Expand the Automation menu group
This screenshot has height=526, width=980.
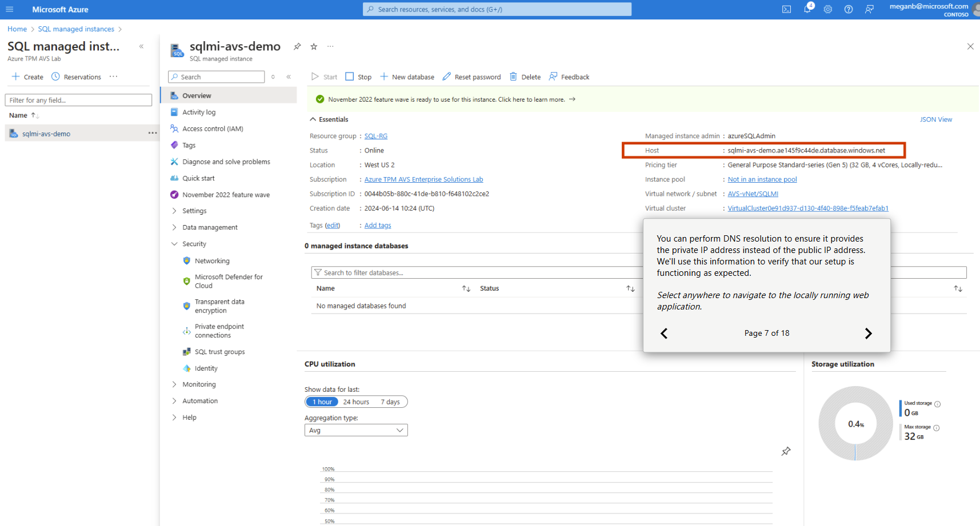[195, 401]
